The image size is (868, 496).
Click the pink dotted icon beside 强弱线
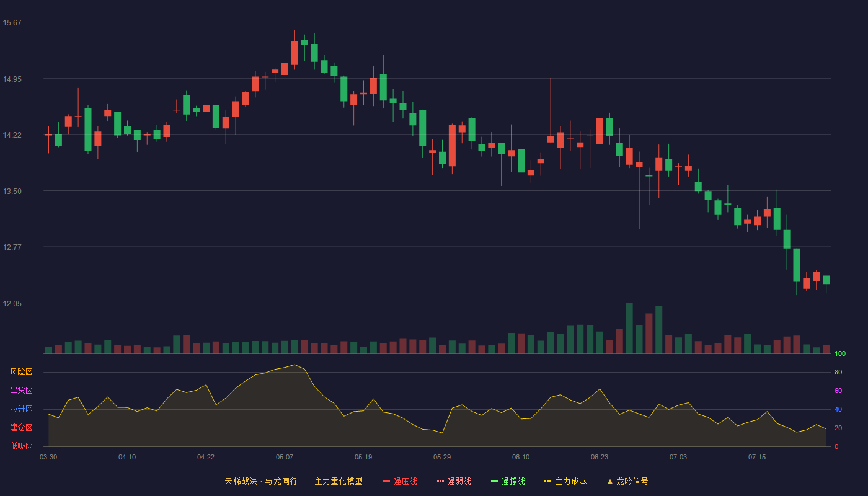point(440,481)
